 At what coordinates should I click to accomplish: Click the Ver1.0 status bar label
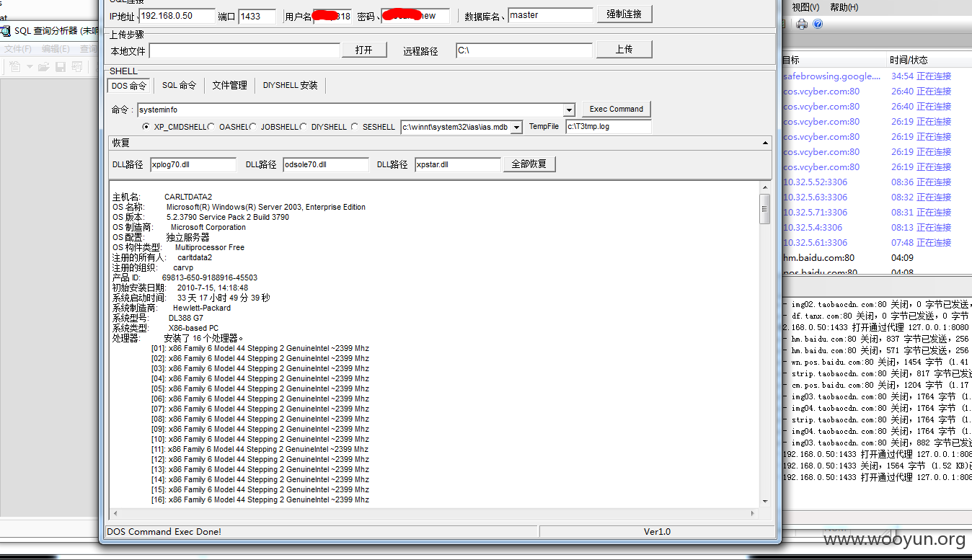pos(657,531)
